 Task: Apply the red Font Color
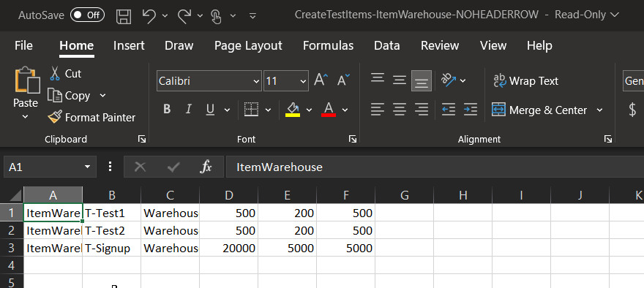tap(329, 110)
